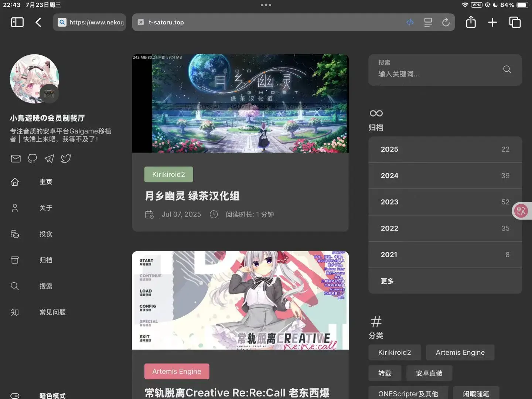Click the 阅读时长: 1 分钟 text
Viewport: 532px width, 399px height.
coord(250,214)
